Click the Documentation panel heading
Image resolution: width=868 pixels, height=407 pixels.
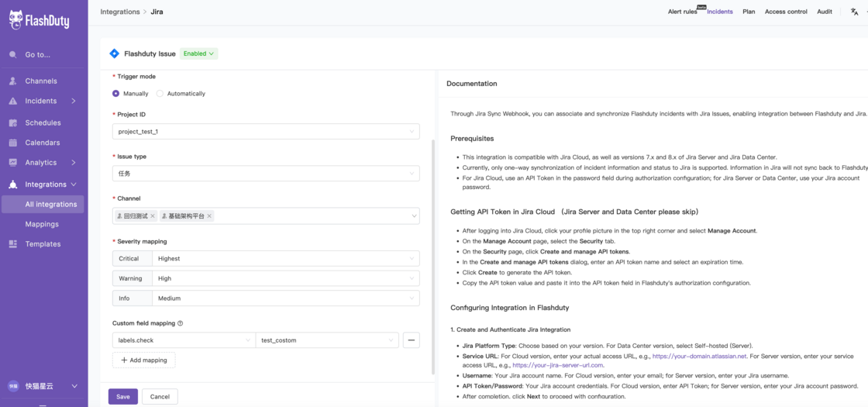(472, 84)
